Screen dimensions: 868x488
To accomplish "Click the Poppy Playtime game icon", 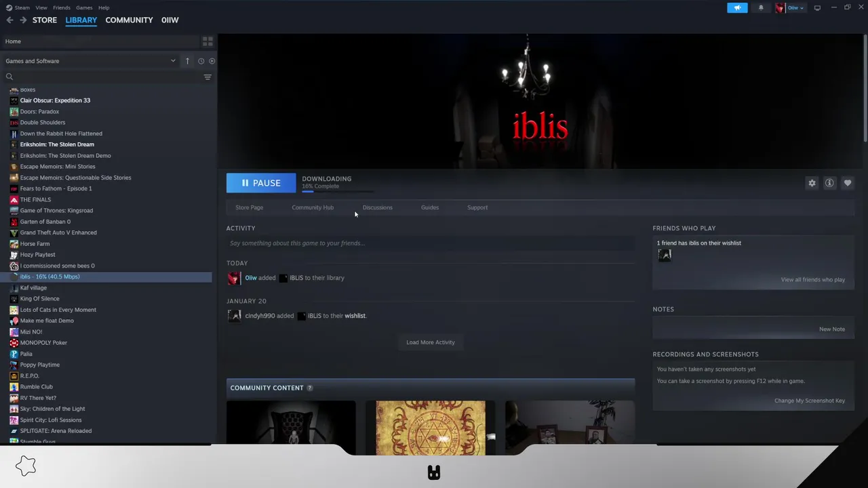I will [x=14, y=365].
